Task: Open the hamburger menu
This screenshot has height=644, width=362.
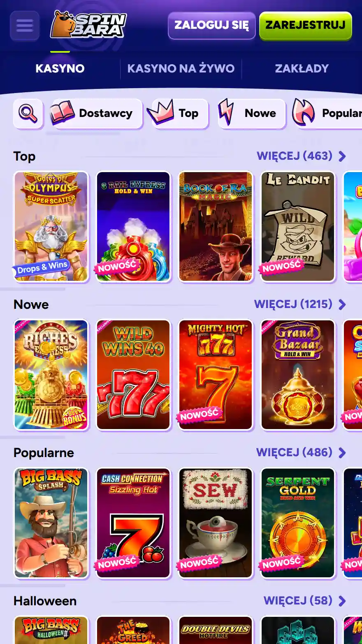Action: [25, 26]
